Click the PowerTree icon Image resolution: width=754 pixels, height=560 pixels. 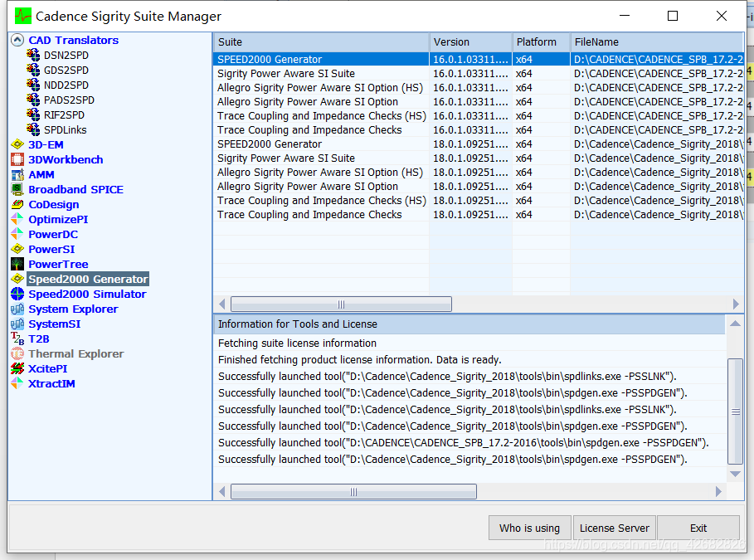[17, 264]
